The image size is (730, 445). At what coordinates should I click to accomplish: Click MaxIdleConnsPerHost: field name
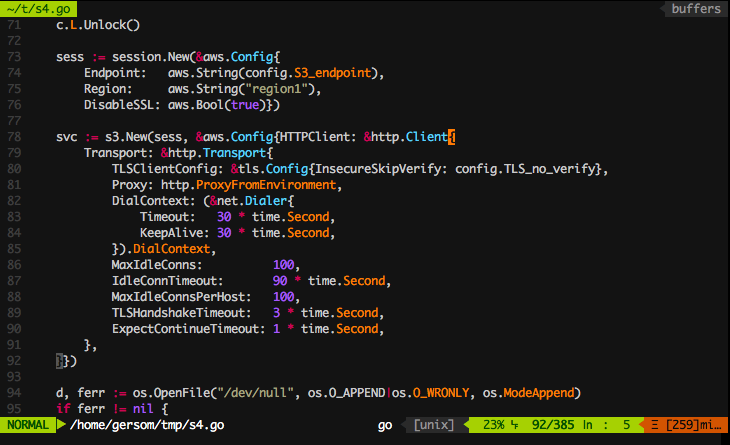(x=182, y=297)
